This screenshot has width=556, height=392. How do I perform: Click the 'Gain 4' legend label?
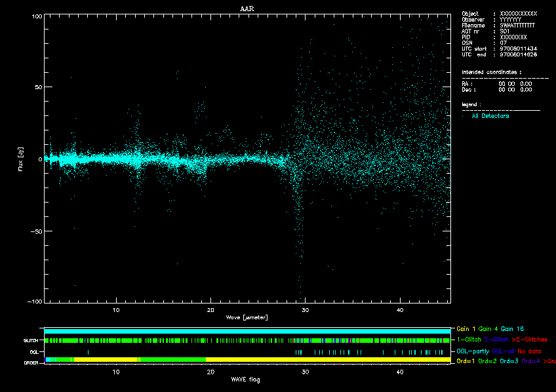488,328
